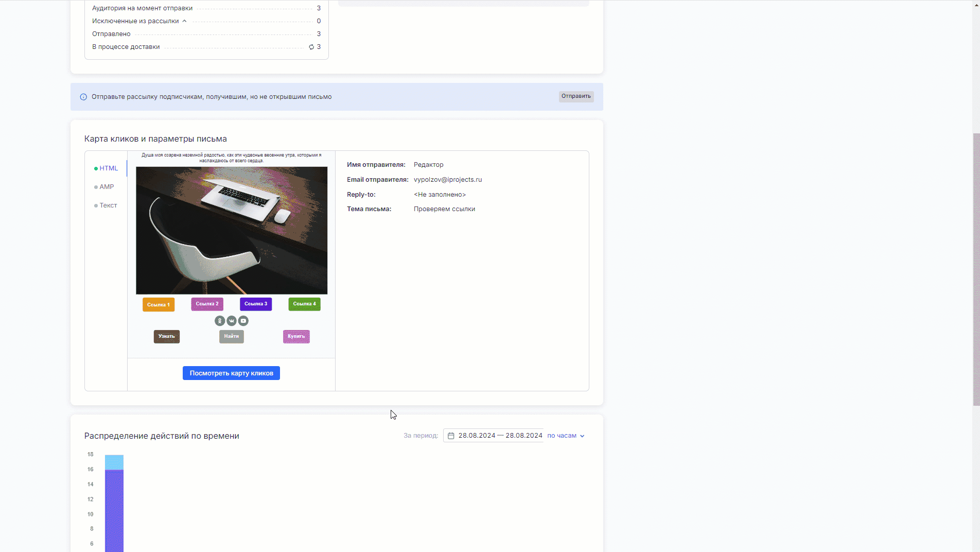Click the purple "Ссылка 3" button

click(256, 304)
